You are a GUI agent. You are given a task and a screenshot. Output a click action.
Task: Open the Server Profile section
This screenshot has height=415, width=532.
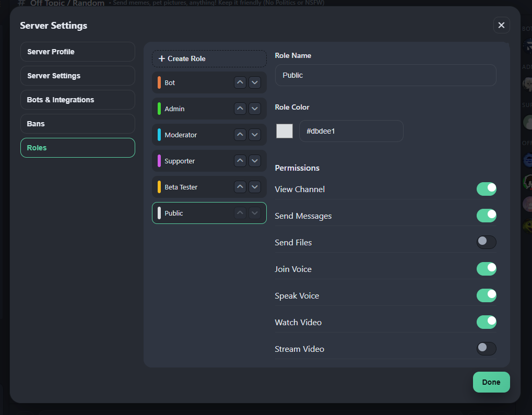pos(77,52)
